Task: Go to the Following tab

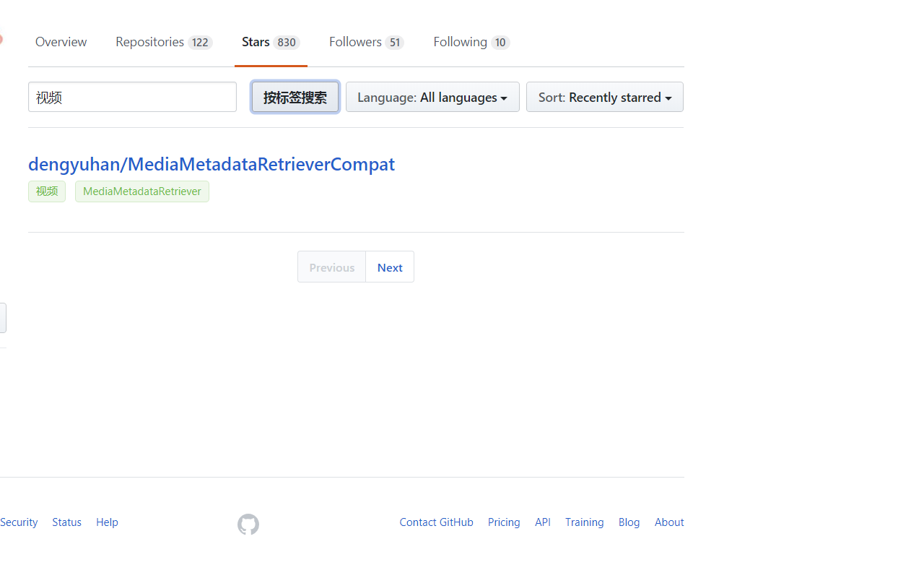Action: [471, 42]
